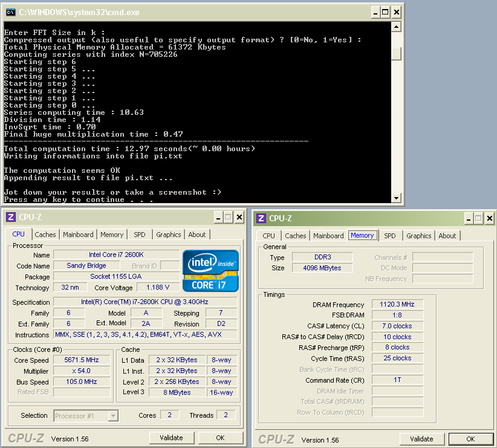Click the Intel Core i7 logo badge
497x448 pixels.
(x=211, y=271)
